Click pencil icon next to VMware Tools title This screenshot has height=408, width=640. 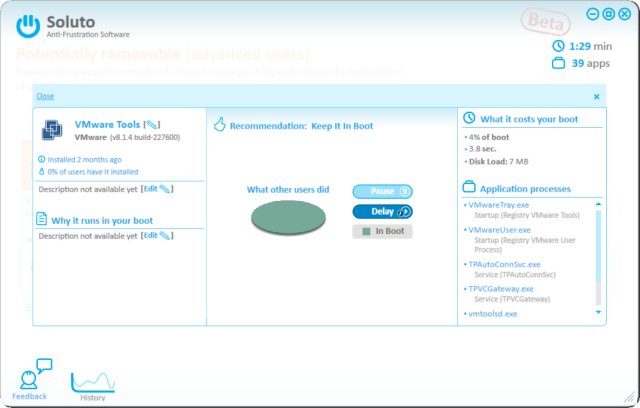[x=152, y=125]
